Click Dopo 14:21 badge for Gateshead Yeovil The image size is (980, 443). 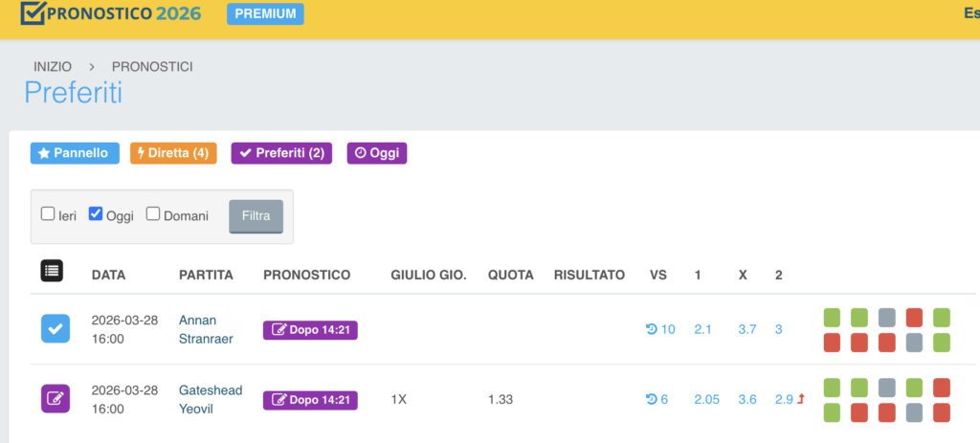tap(310, 399)
